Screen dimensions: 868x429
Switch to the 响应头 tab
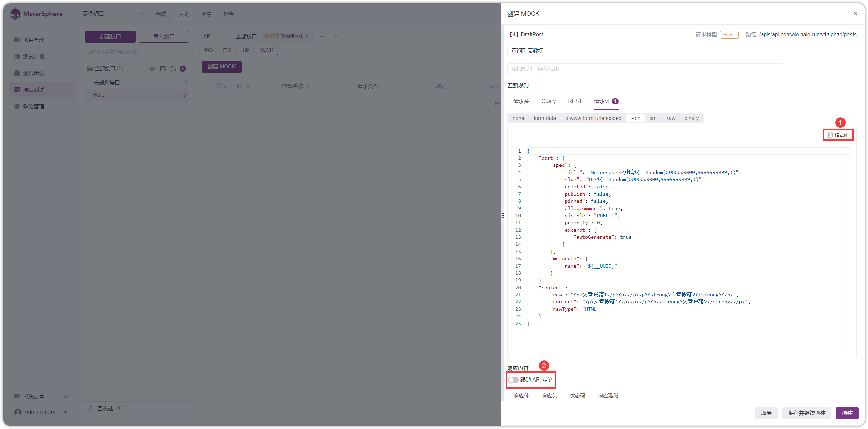(x=549, y=396)
